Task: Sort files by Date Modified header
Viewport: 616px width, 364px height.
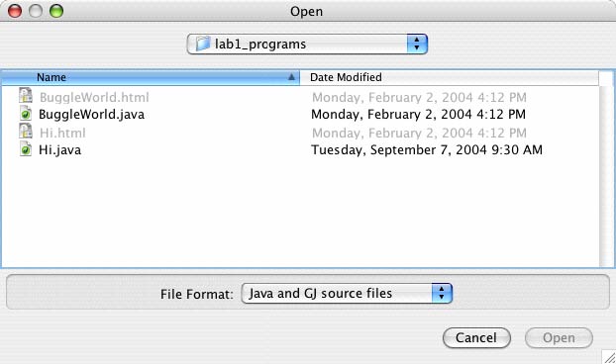Action: click(x=450, y=77)
